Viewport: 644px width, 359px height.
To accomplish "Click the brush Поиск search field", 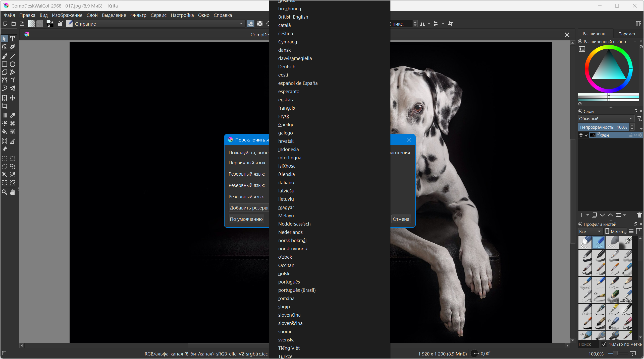I will (588, 344).
